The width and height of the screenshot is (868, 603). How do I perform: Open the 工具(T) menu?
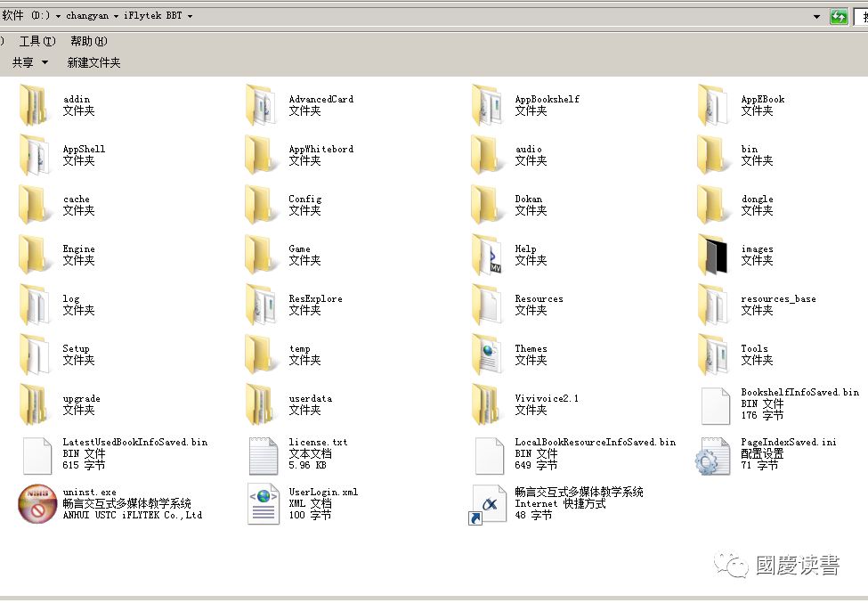pyautogui.click(x=37, y=41)
